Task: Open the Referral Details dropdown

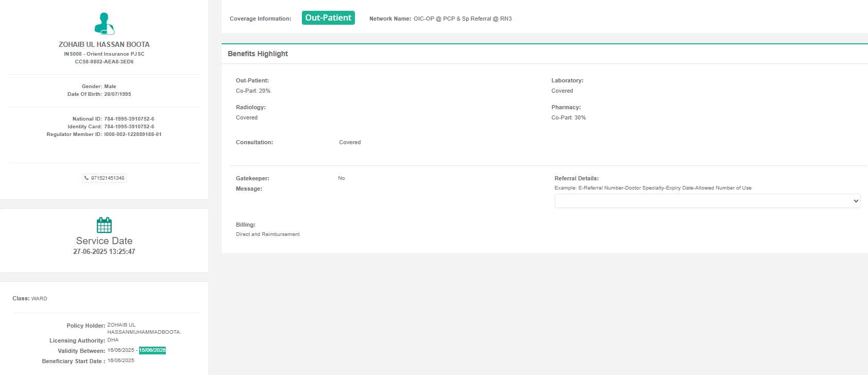Action: click(x=707, y=201)
